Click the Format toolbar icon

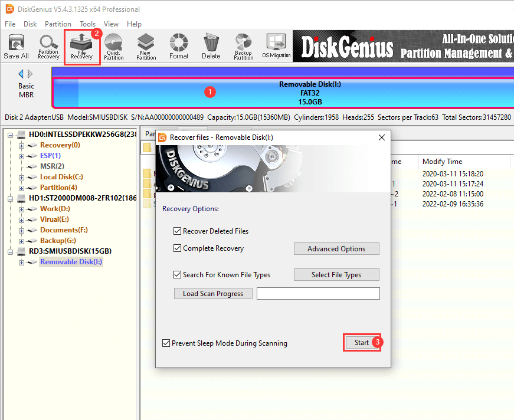tap(178, 47)
